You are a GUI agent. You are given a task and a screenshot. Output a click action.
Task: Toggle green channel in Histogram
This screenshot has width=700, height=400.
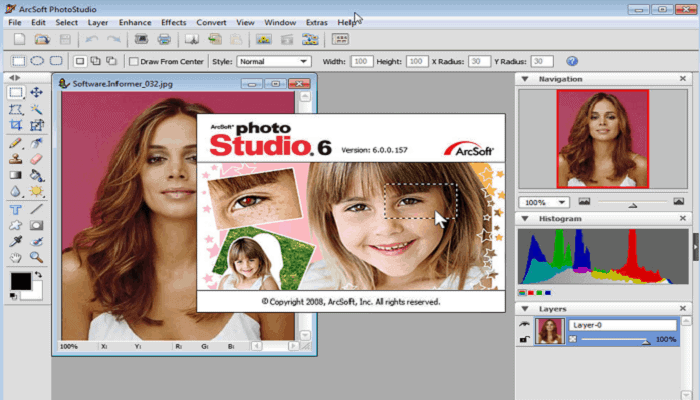point(539,293)
